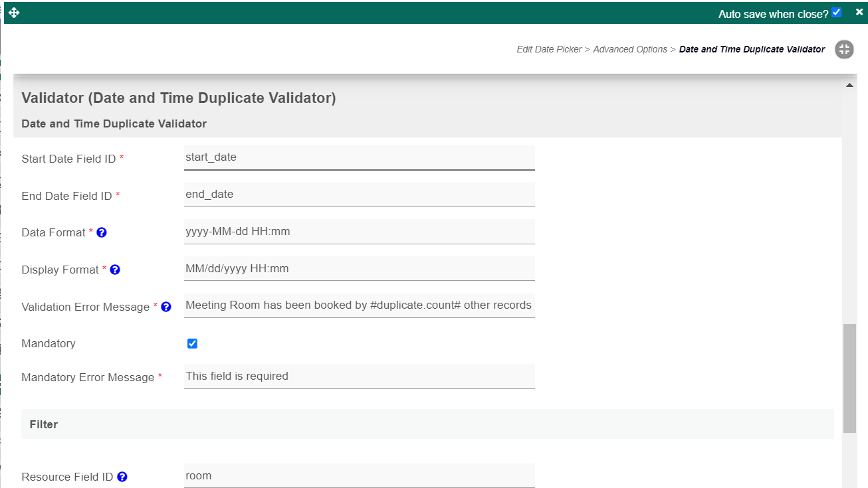Click the End Date Field ID input
The height and width of the screenshot is (488, 868).
pyautogui.click(x=359, y=195)
